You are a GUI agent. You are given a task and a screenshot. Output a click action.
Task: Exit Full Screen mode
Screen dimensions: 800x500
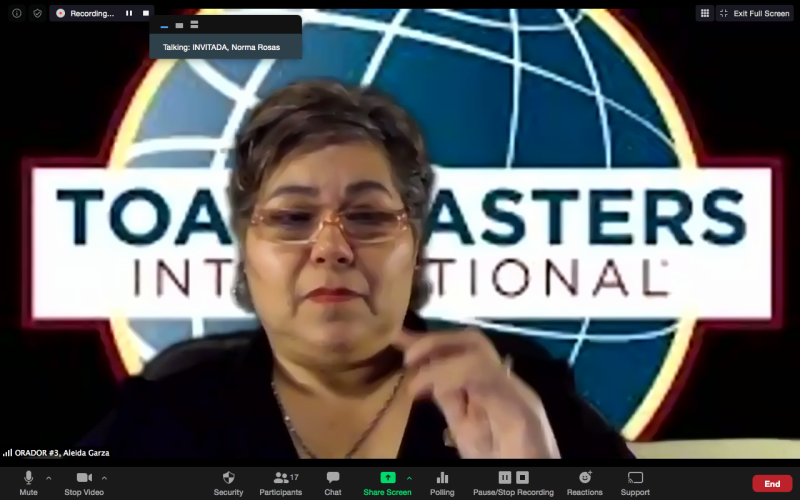pyautogui.click(x=755, y=13)
